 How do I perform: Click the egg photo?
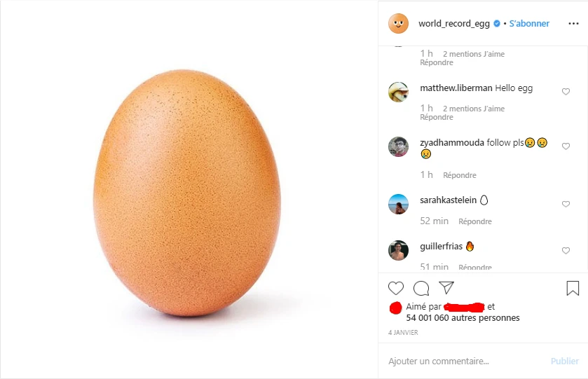tap(186, 193)
